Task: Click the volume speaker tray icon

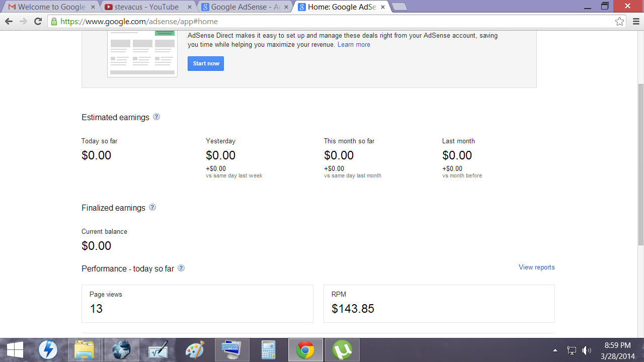Action: [586, 350]
